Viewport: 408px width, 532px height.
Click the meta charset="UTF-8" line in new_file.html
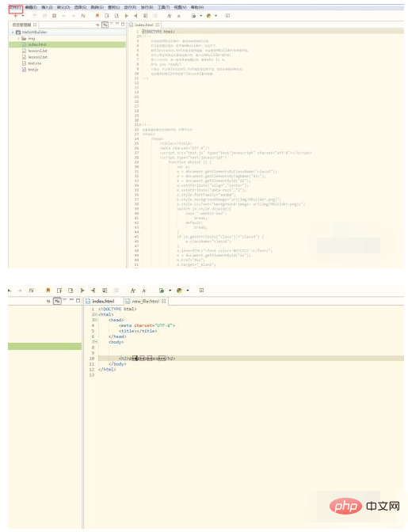(147, 325)
